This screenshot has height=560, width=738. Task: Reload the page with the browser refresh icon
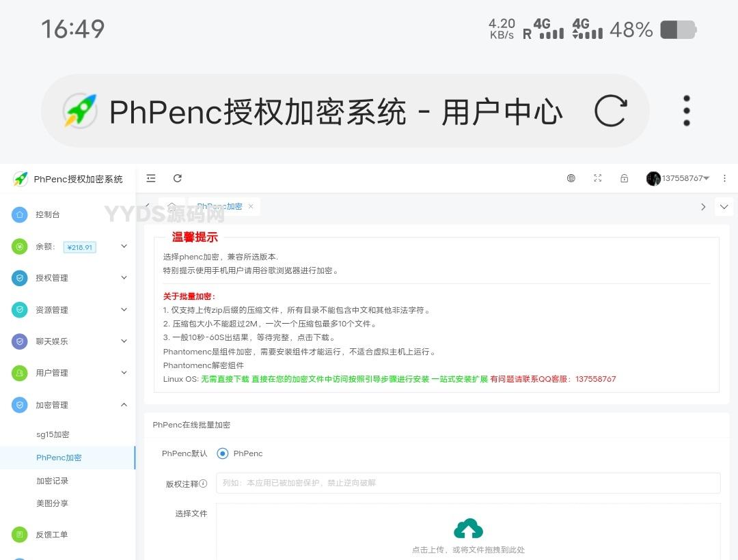point(610,111)
